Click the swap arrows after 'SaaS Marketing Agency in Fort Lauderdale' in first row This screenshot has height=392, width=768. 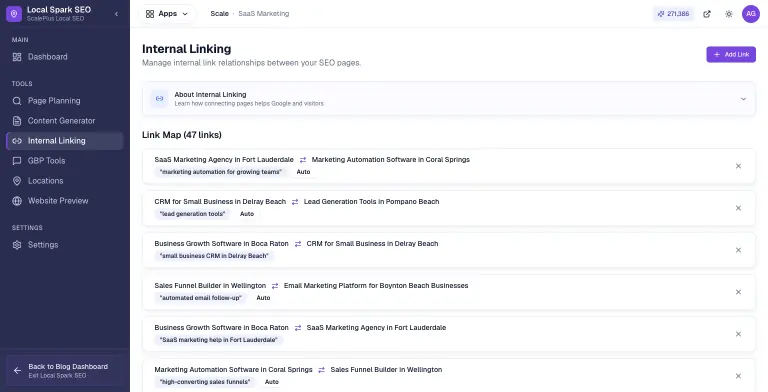click(x=303, y=160)
